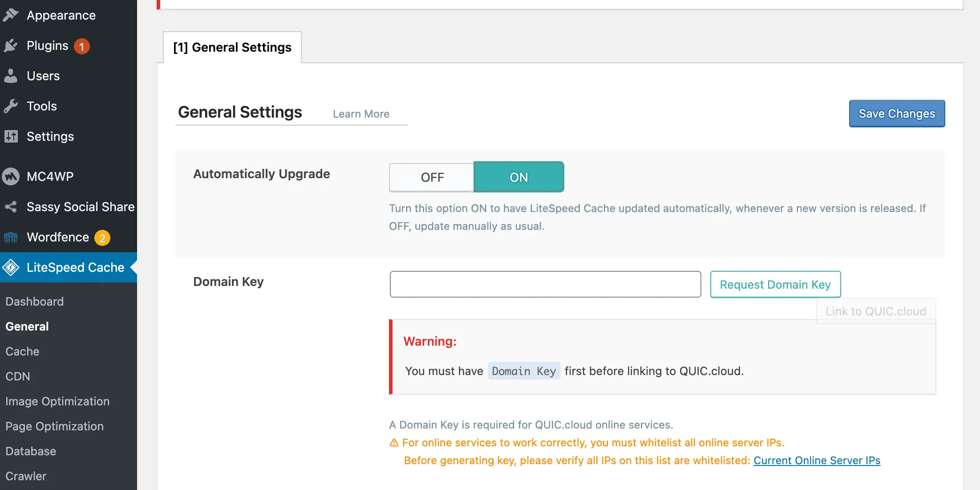Screen dimensions: 980x490
Task: Open the Sassy Social Share menu label
Action: point(81,207)
